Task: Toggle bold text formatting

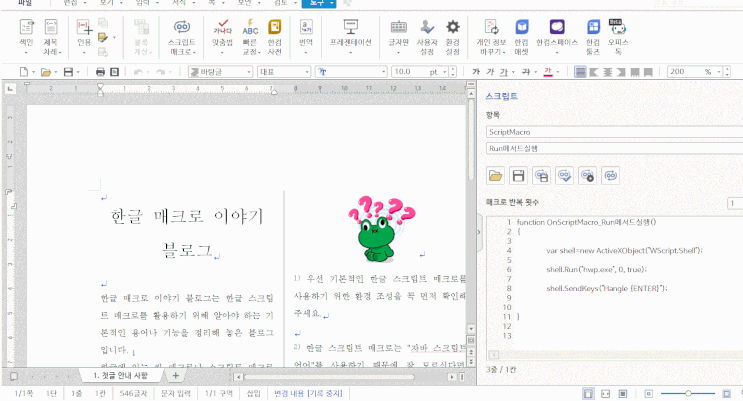Action: coord(476,72)
